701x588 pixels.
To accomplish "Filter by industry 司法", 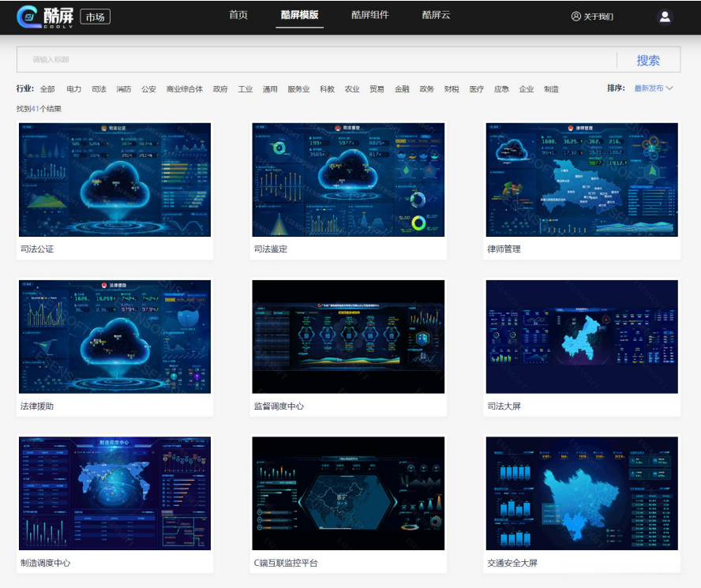I will click(99, 89).
